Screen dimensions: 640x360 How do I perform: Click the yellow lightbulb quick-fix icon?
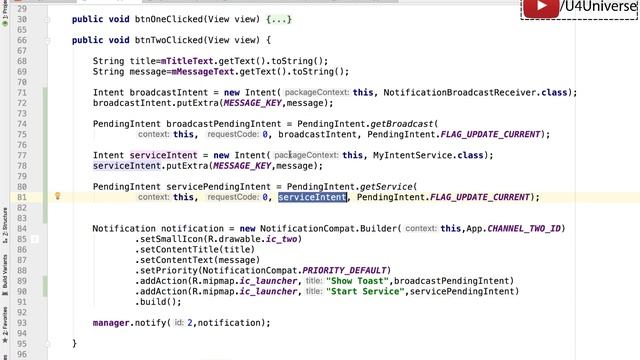[x=58, y=196]
